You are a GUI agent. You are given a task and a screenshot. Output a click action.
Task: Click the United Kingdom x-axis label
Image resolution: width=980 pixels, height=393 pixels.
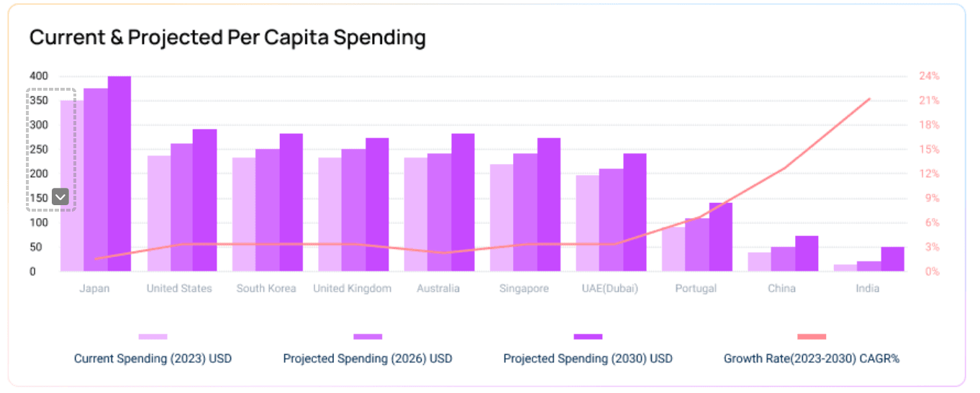(353, 289)
